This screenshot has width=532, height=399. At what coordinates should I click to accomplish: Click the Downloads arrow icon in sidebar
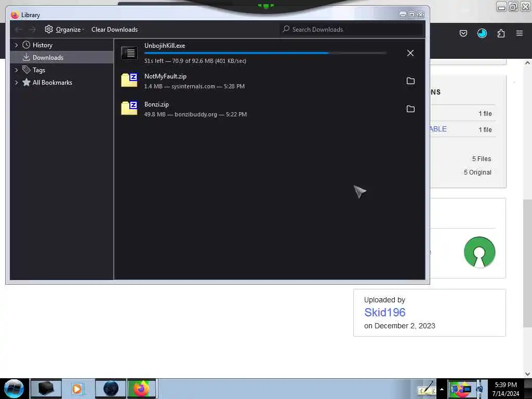pos(26,57)
